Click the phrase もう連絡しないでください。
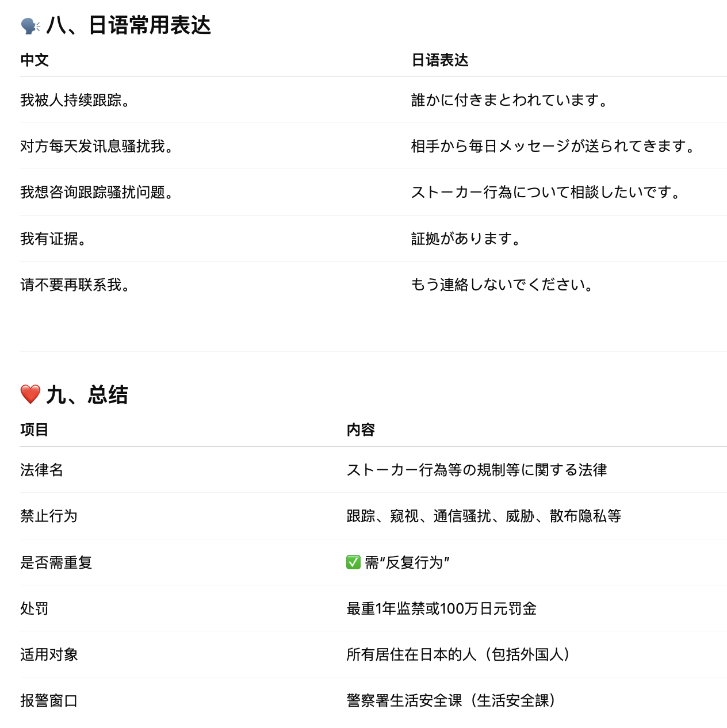The height and width of the screenshot is (728, 727). pos(503,285)
